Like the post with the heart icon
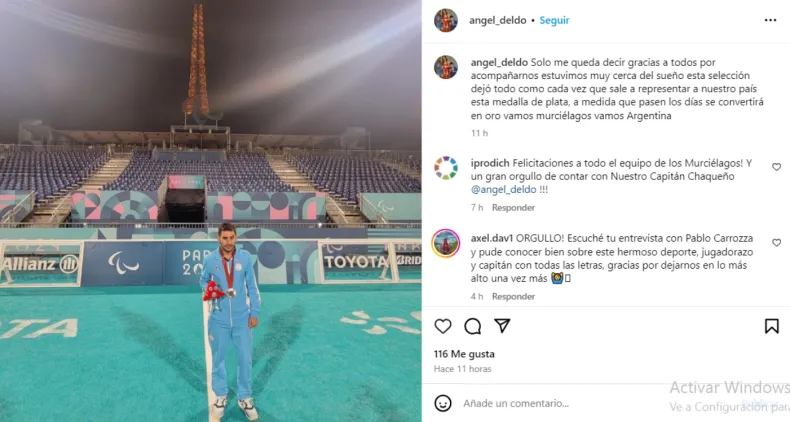 443,326
